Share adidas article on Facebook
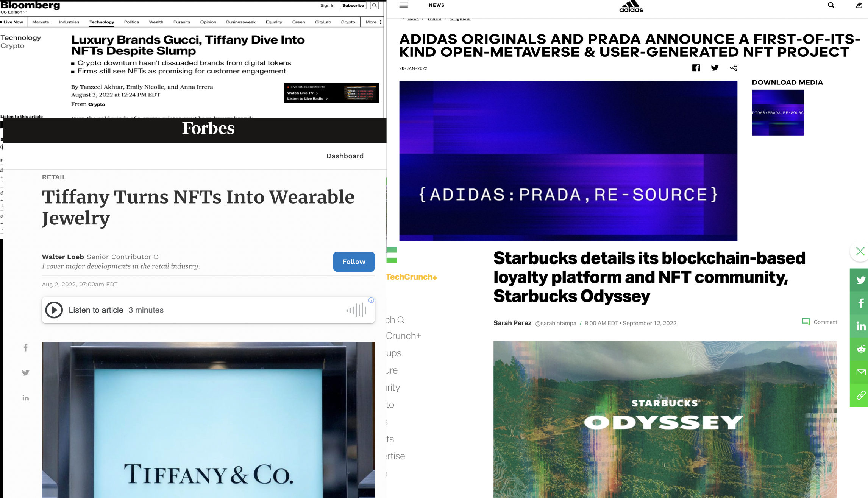868x498 pixels. tap(696, 68)
